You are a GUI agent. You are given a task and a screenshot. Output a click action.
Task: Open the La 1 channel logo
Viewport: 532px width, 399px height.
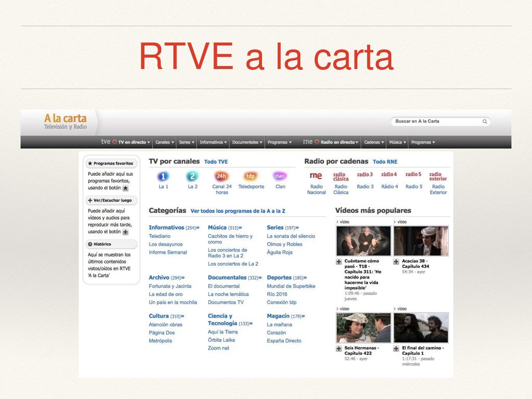(x=163, y=176)
